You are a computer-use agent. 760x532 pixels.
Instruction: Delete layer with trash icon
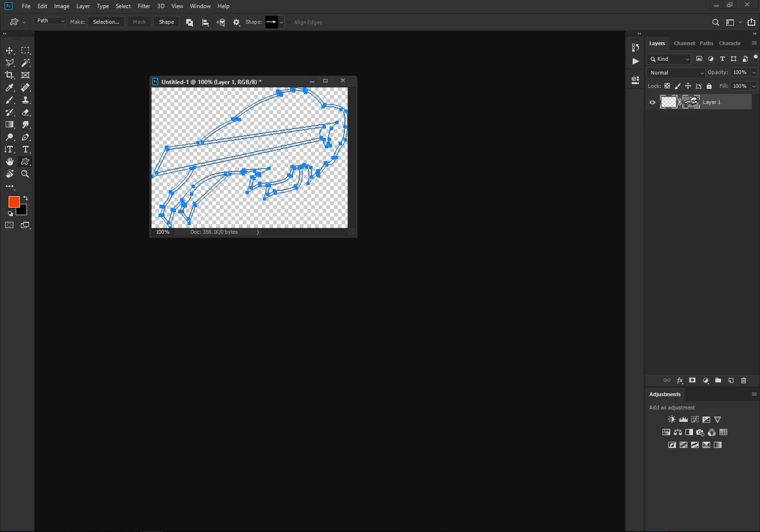point(744,380)
